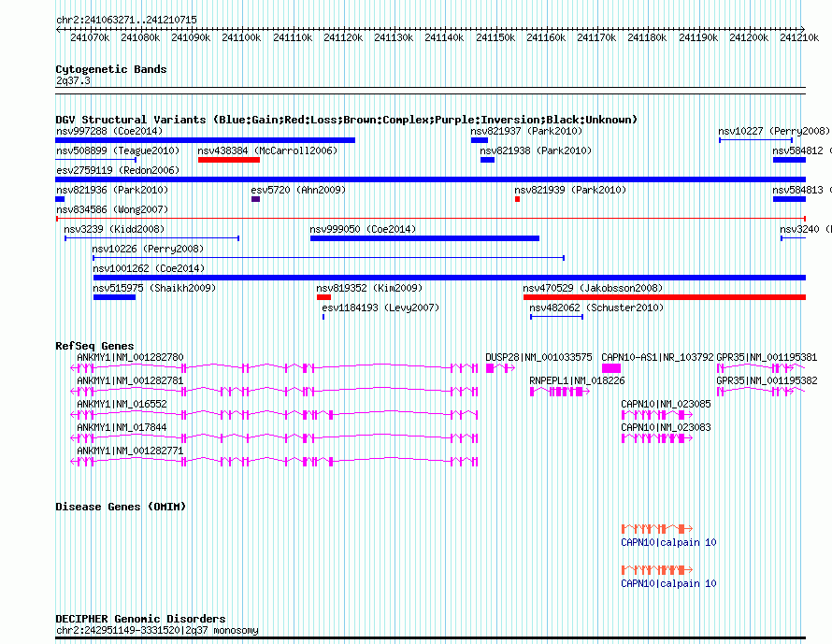
Task: Click the nsv470529 (Jakobsson2008) label
Action: click(x=593, y=288)
